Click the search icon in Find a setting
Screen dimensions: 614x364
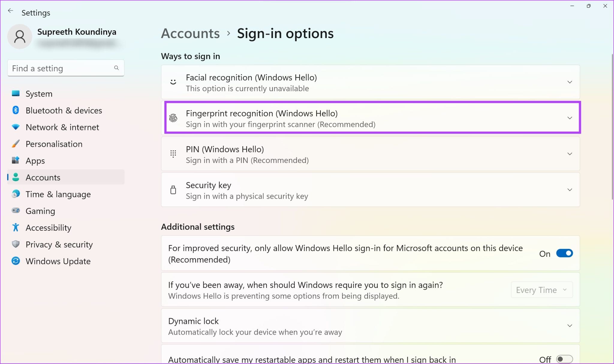click(x=116, y=68)
